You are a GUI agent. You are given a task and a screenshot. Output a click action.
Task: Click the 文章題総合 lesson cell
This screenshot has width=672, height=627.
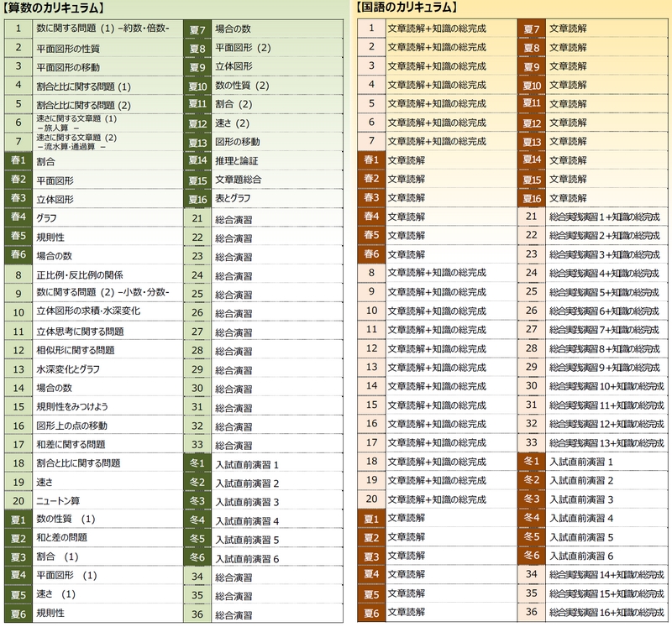(238, 180)
